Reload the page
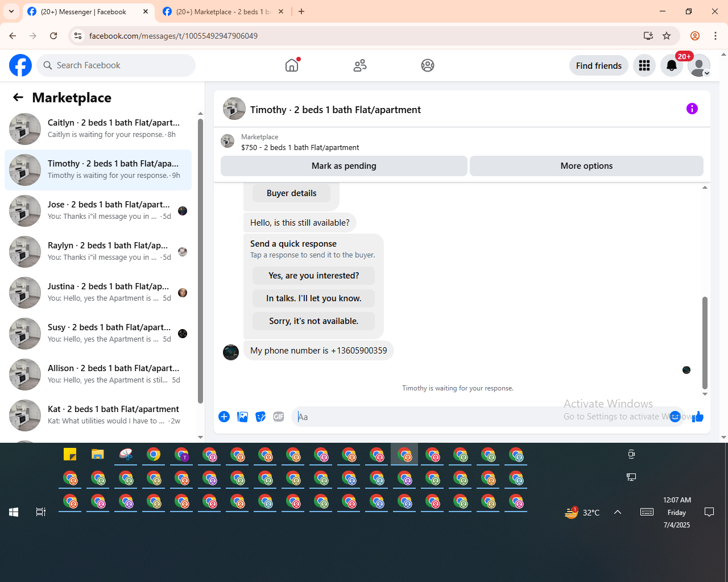 click(53, 36)
